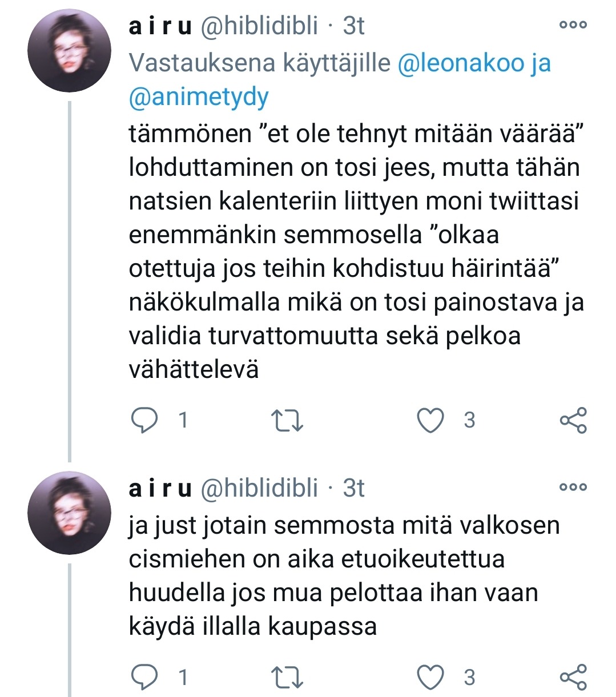The height and width of the screenshot is (697, 616).
Task: Share the first tweet via share icon
Action: [573, 421]
